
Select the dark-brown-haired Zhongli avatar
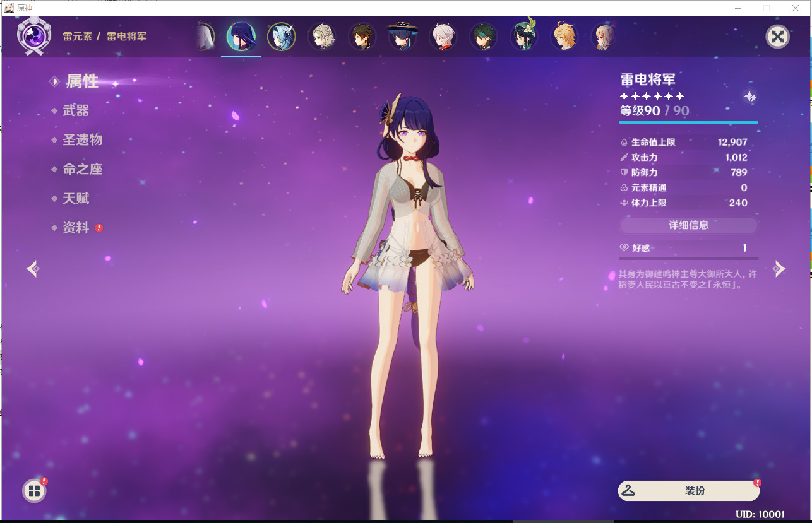pyautogui.click(x=362, y=37)
